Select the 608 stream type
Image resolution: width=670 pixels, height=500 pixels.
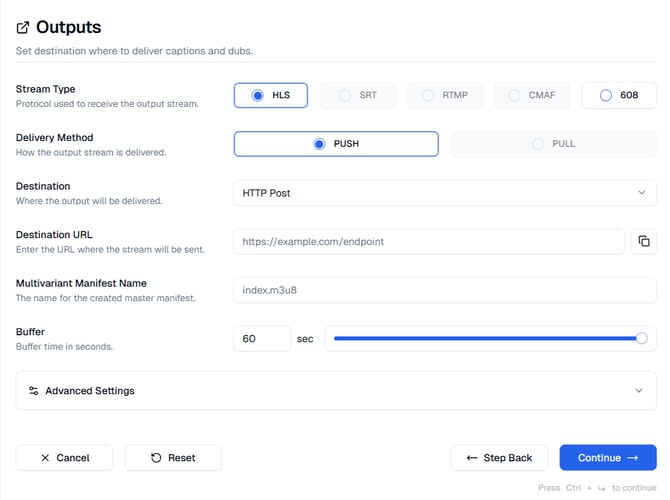[618, 96]
